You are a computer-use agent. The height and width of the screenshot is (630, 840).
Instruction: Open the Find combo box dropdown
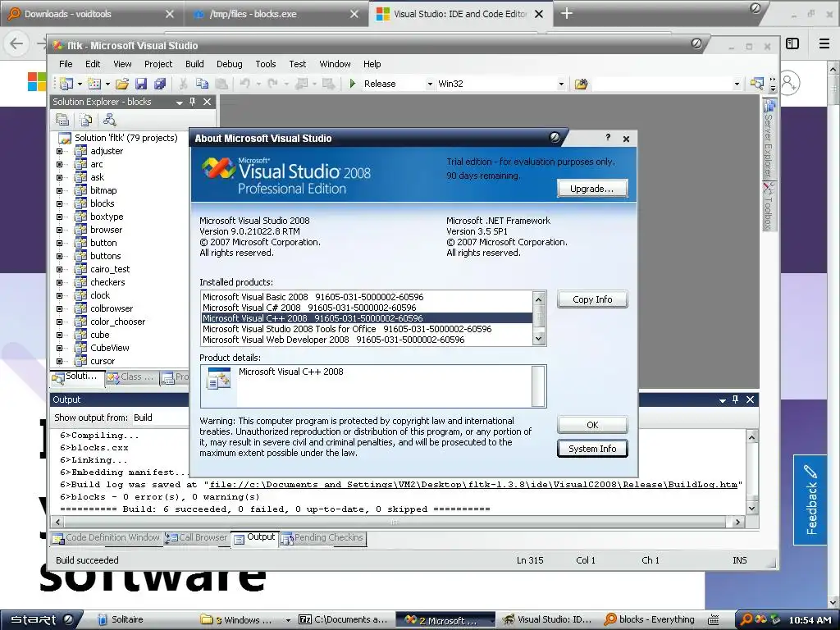tap(737, 84)
